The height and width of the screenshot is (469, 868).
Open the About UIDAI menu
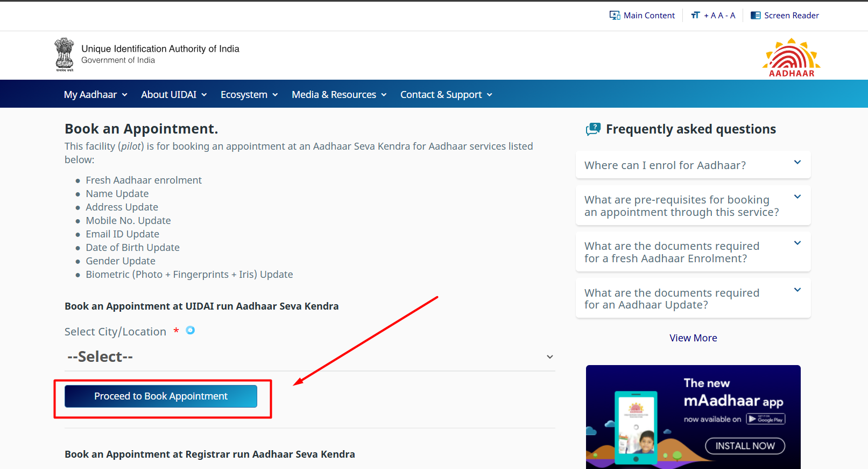[174, 95]
